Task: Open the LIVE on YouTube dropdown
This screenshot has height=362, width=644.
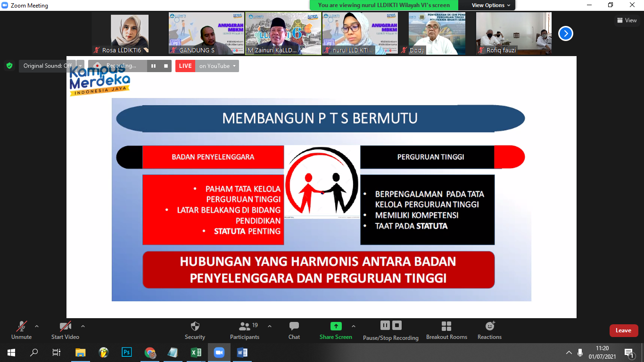Action: point(217,66)
